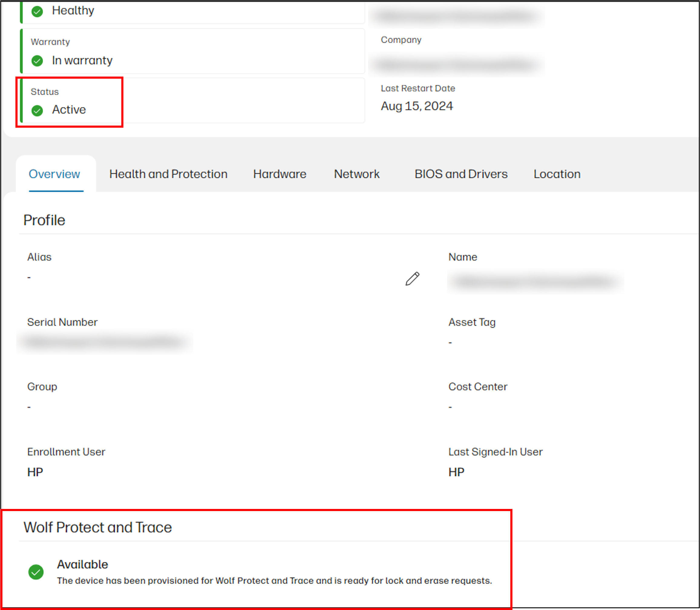Image resolution: width=700 pixels, height=610 pixels.
Task: Click the Profile section header
Action: [44, 220]
